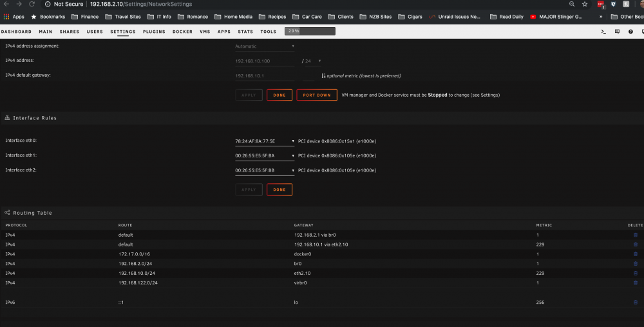Open the Plugins menu item
644x327 pixels.
[154, 32]
